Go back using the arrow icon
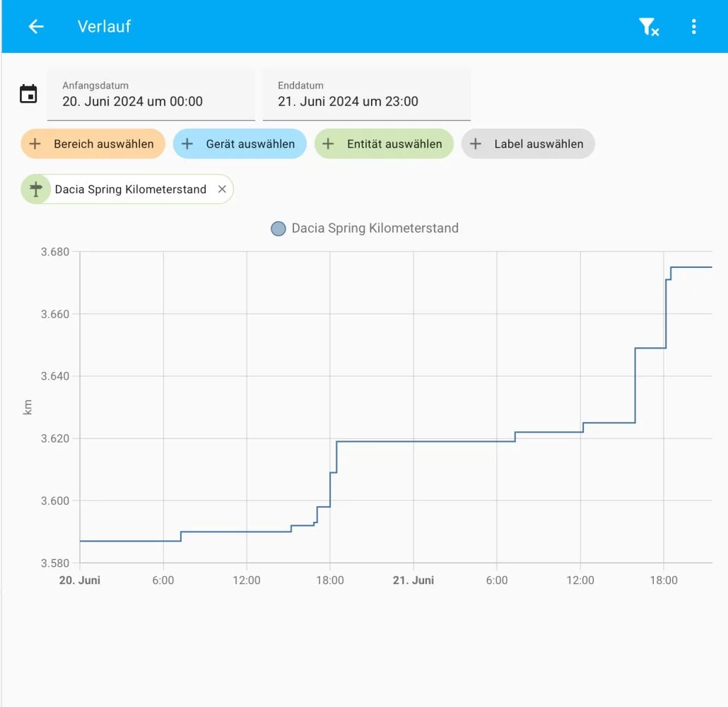 (x=36, y=26)
